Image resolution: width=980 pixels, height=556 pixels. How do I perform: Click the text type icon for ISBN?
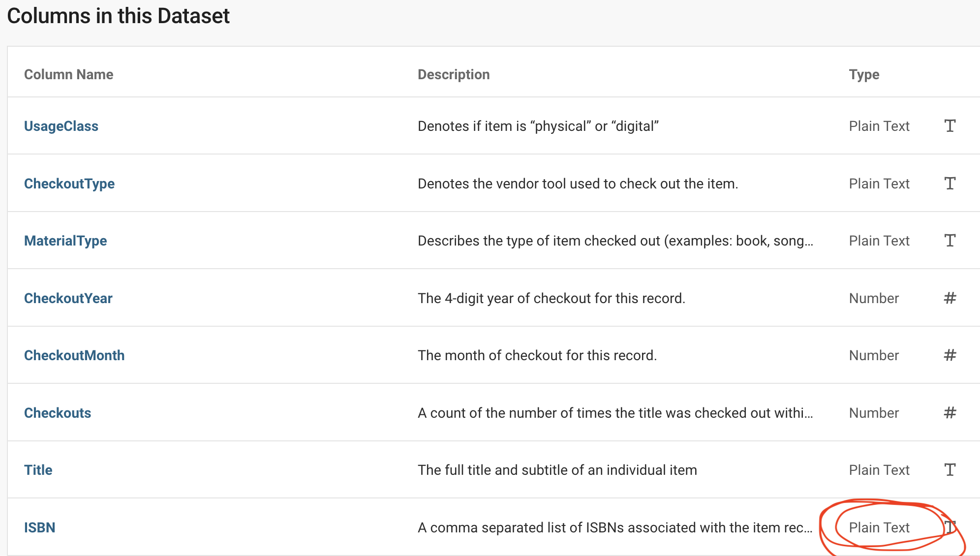(x=950, y=527)
